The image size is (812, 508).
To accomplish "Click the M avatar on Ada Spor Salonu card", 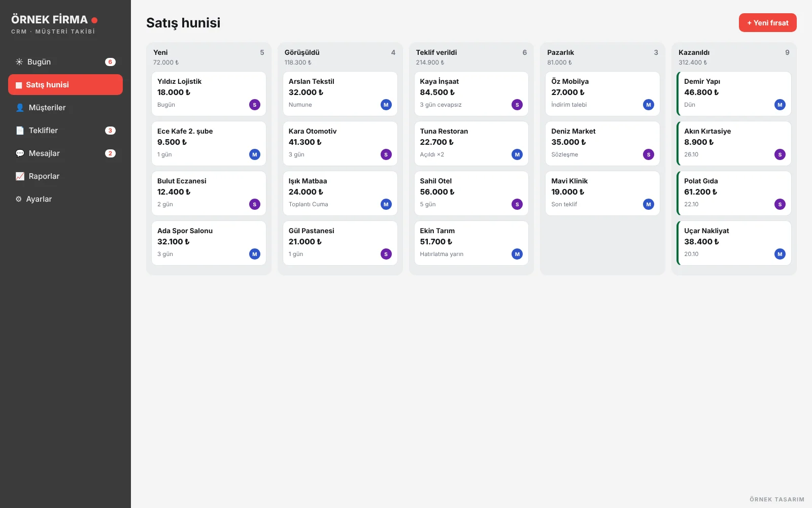I will click(255, 254).
